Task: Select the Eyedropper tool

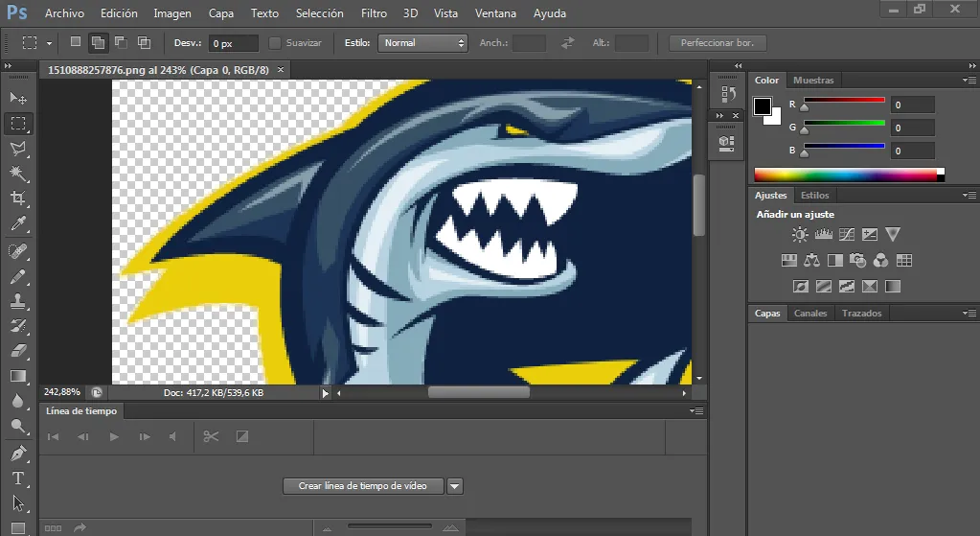Action: (18, 224)
